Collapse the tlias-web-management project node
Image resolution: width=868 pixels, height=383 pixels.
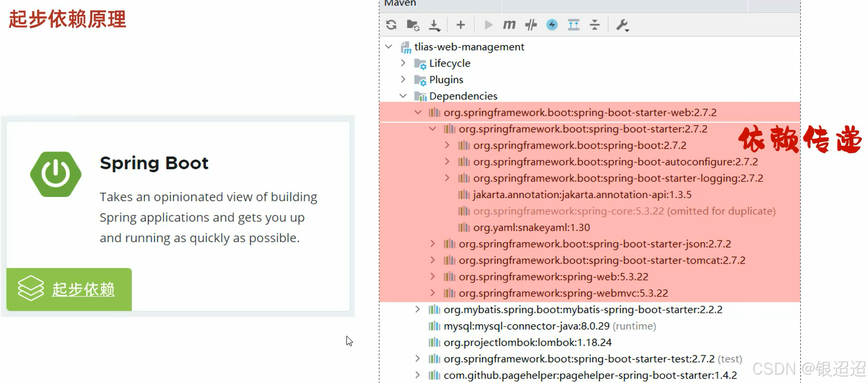click(389, 47)
